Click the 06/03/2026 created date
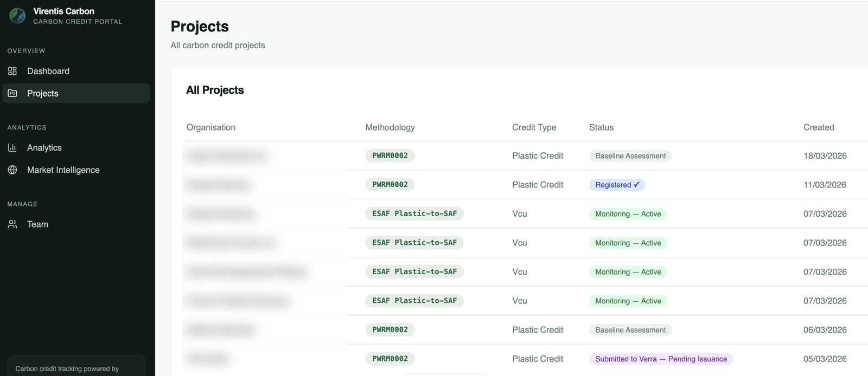The image size is (868, 376). (825, 330)
